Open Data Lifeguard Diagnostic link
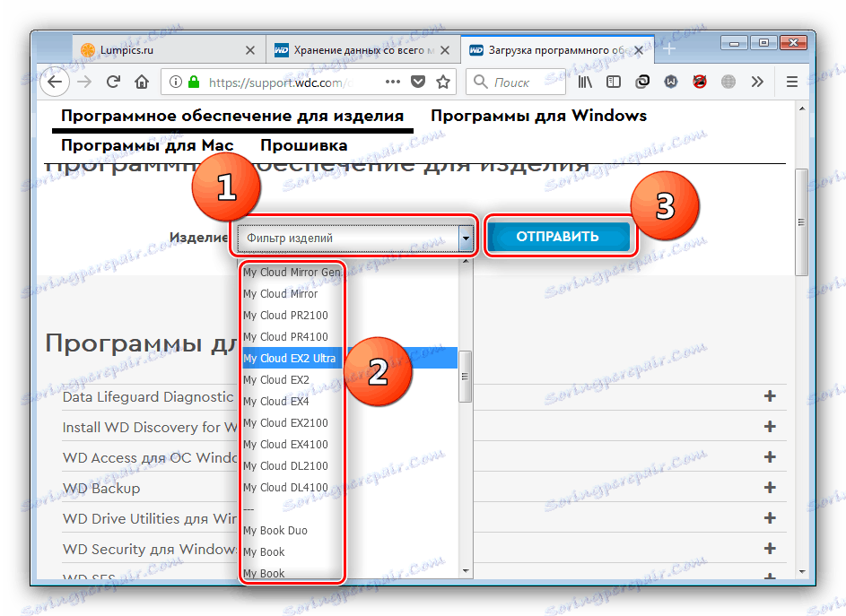Image resolution: width=846 pixels, height=616 pixels. 148,397
